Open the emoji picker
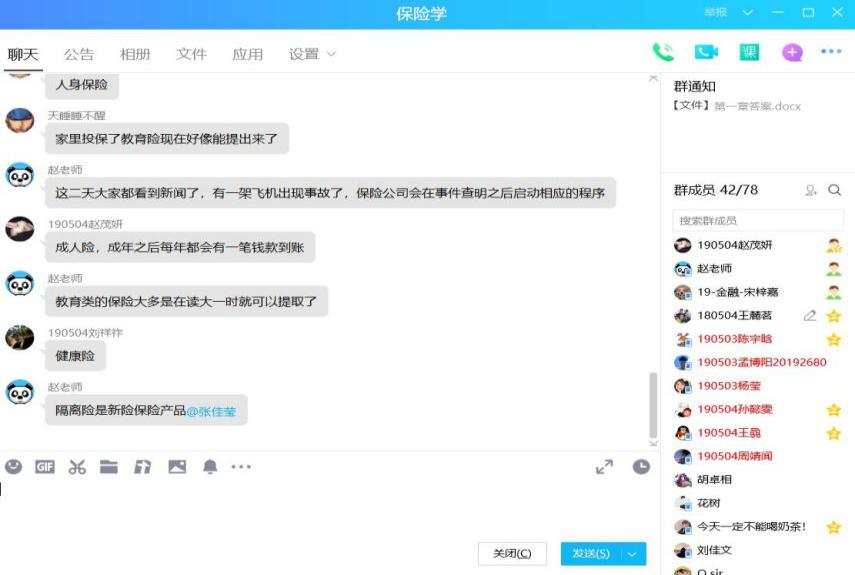 coord(13,467)
